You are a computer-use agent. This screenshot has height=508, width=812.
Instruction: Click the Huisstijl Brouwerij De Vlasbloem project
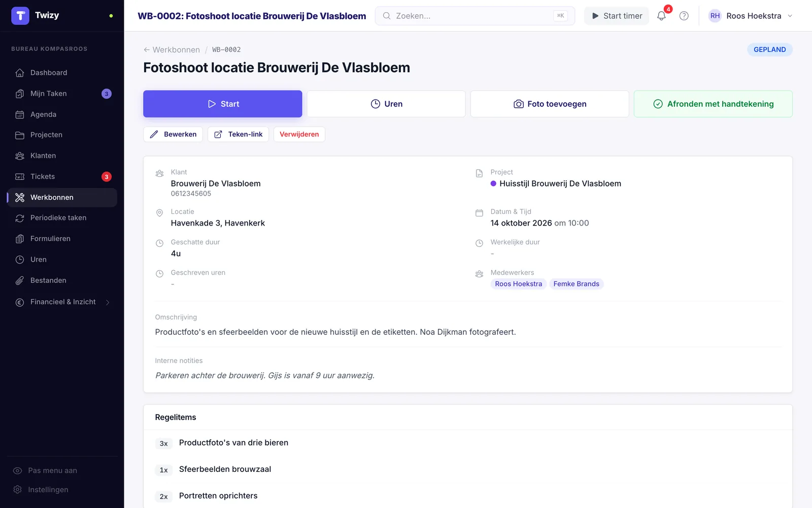click(x=556, y=183)
